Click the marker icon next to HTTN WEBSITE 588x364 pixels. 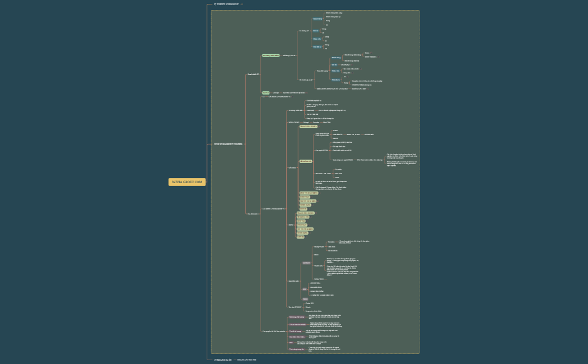click(x=379, y=57)
